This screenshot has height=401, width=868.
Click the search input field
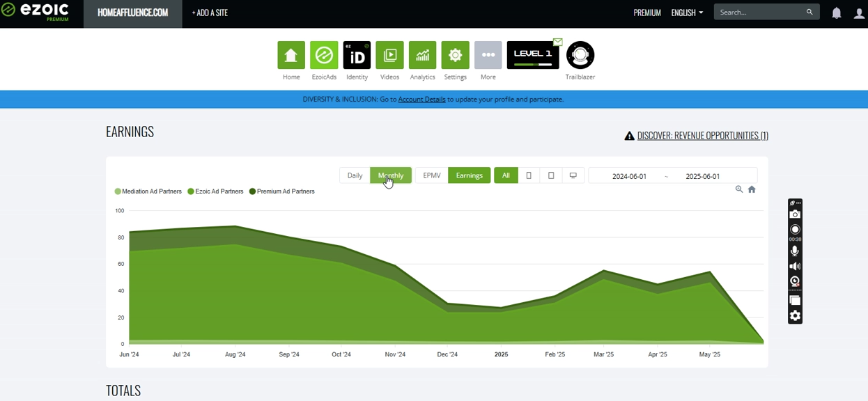(759, 12)
